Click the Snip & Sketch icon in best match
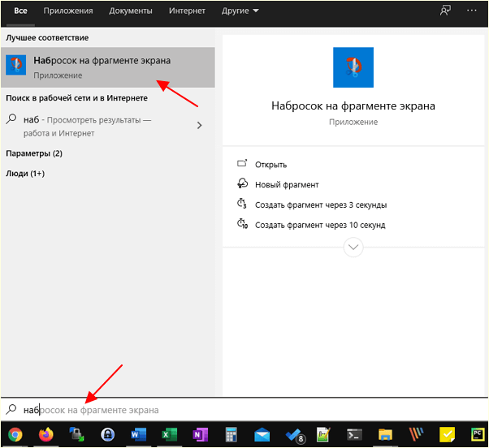Screen dimensions: 489x448 pos(16,65)
